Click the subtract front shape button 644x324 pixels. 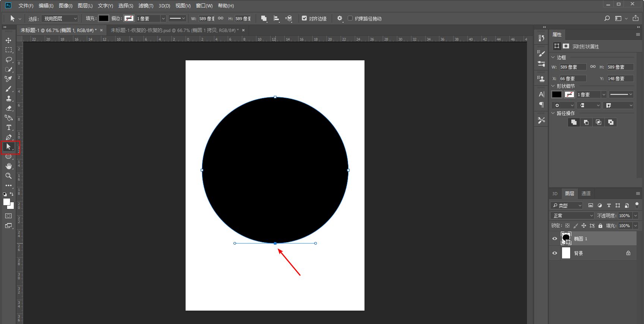586,122
